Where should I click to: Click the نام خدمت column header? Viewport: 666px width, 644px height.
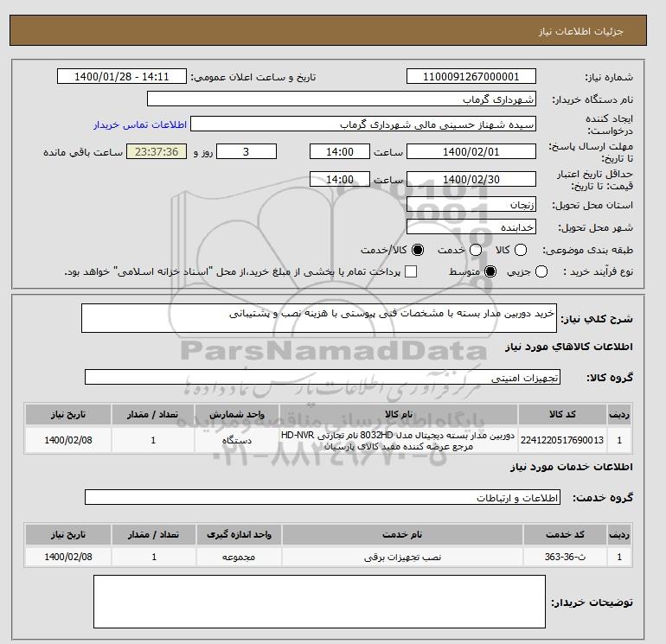click(402, 534)
